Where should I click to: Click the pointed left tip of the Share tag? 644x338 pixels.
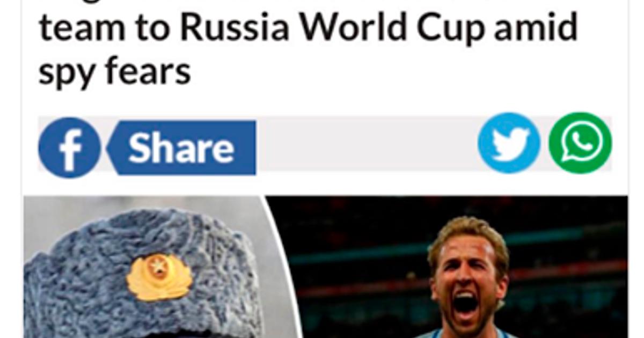pos(111,148)
